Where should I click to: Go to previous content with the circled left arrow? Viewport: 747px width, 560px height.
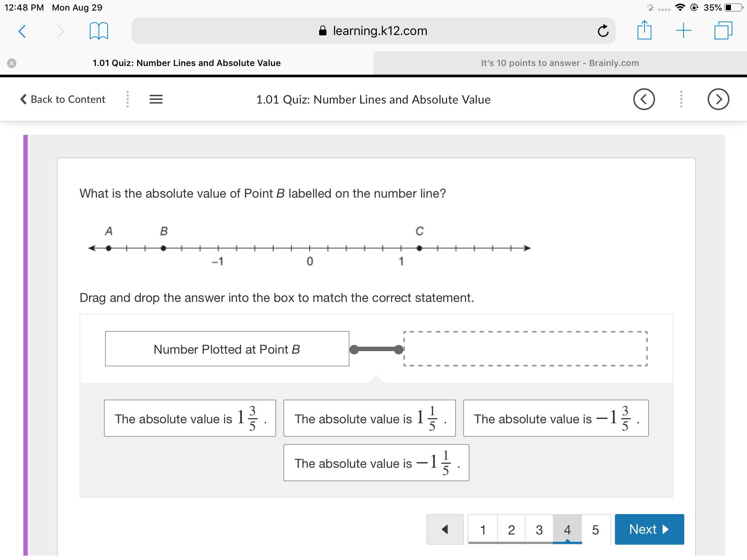click(x=644, y=99)
